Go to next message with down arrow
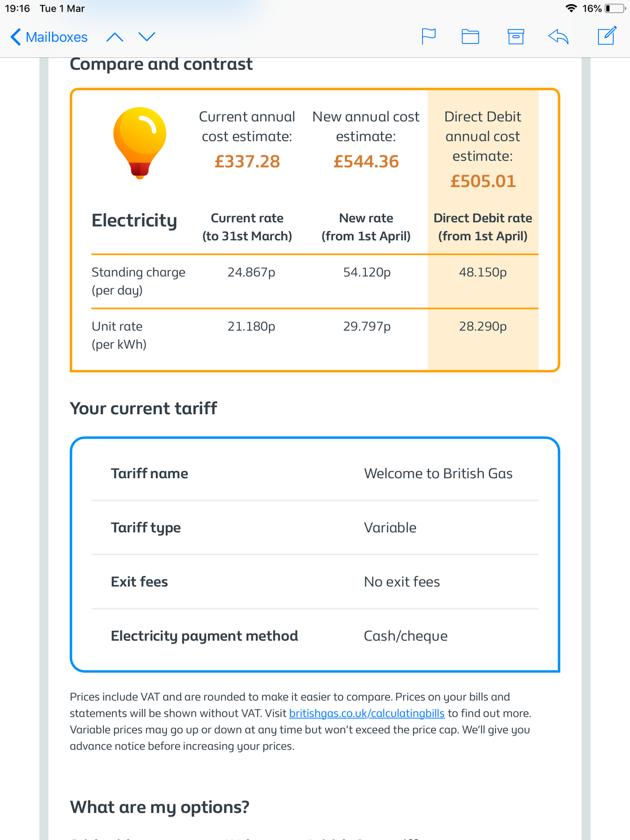The height and width of the screenshot is (840, 630). click(147, 37)
